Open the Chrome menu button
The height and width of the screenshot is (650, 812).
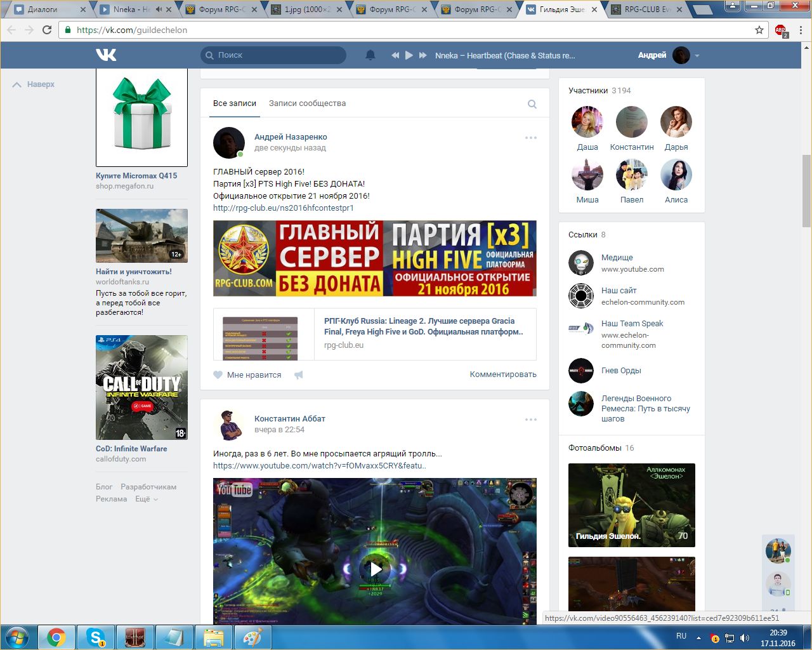click(x=801, y=30)
